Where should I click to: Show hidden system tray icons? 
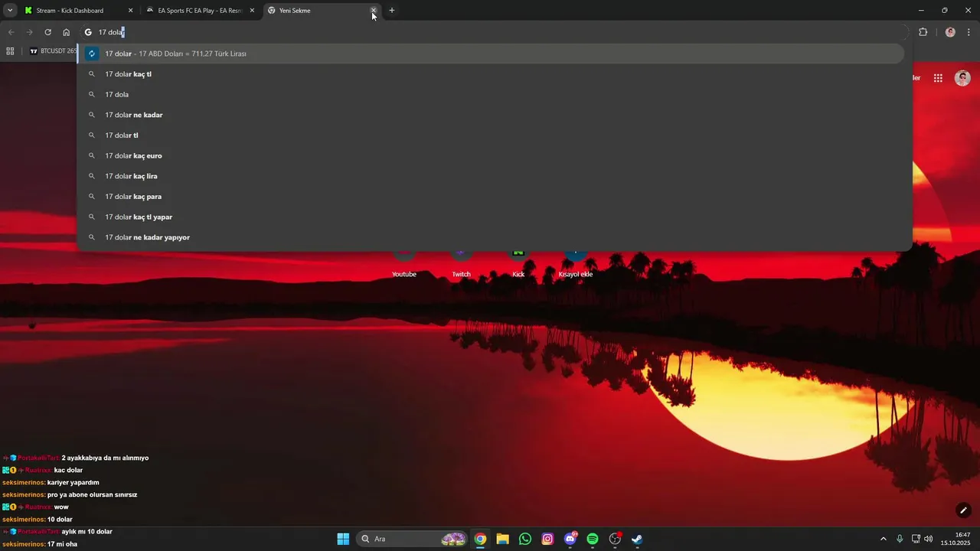pos(884,539)
